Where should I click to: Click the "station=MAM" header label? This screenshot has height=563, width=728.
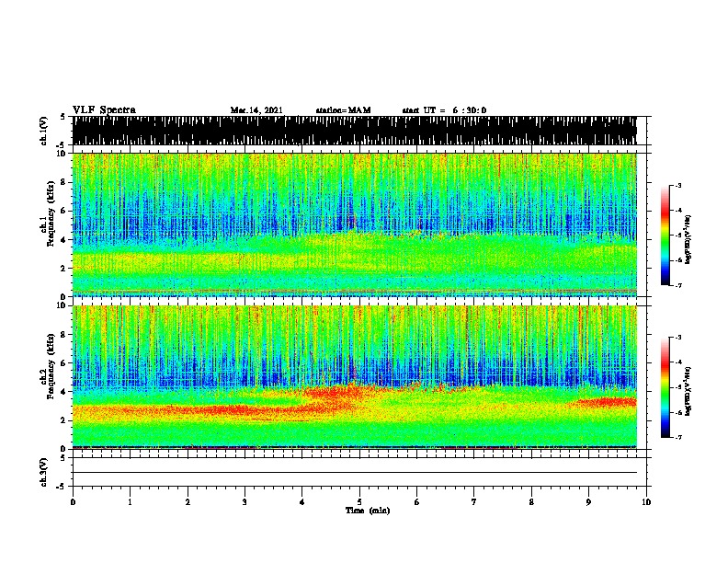pyautogui.click(x=343, y=110)
